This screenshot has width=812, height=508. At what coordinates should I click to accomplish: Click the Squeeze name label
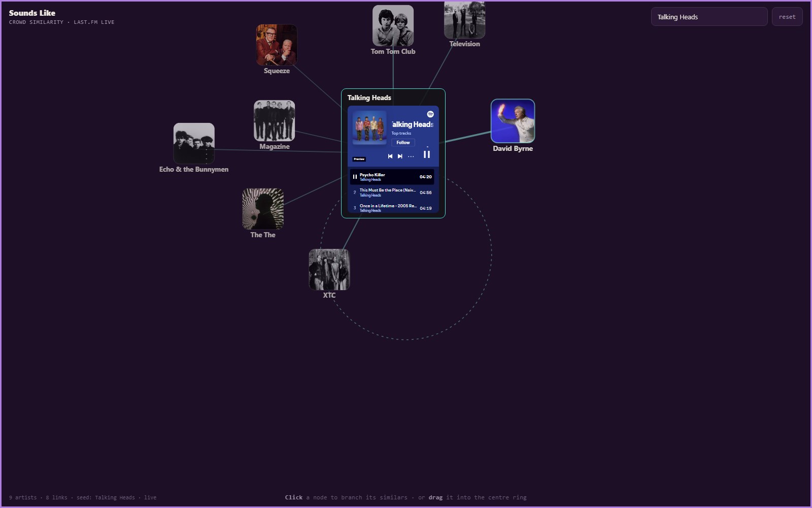[277, 71]
